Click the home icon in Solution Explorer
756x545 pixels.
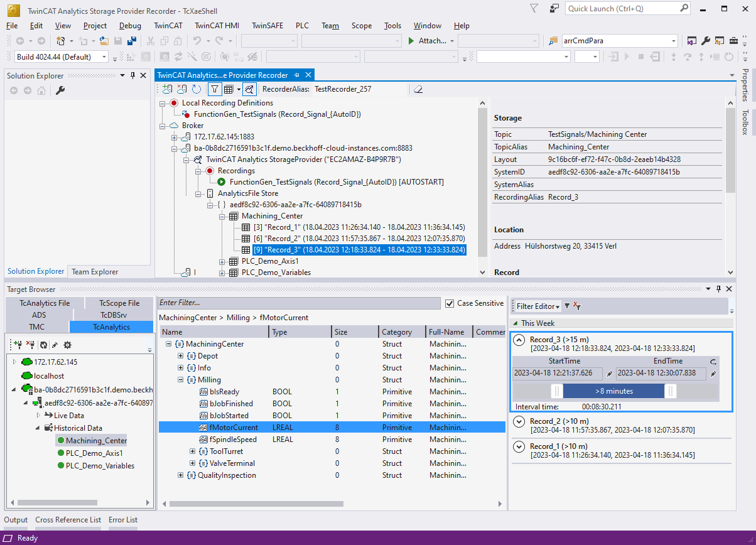41,90
